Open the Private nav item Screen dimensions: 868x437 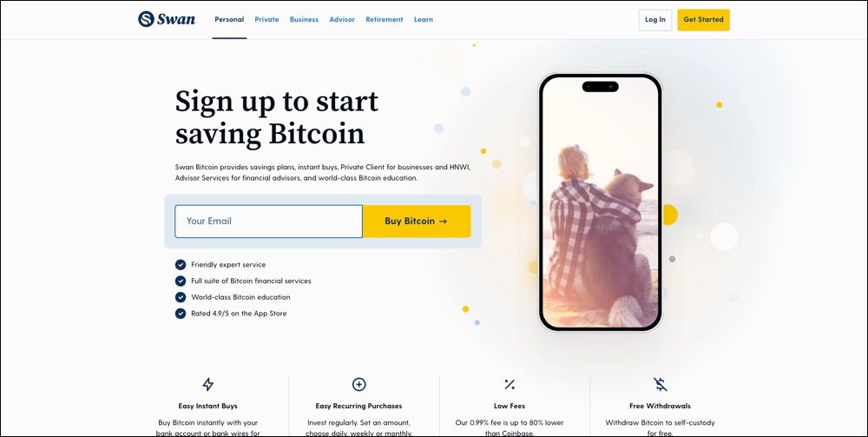point(266,19)
